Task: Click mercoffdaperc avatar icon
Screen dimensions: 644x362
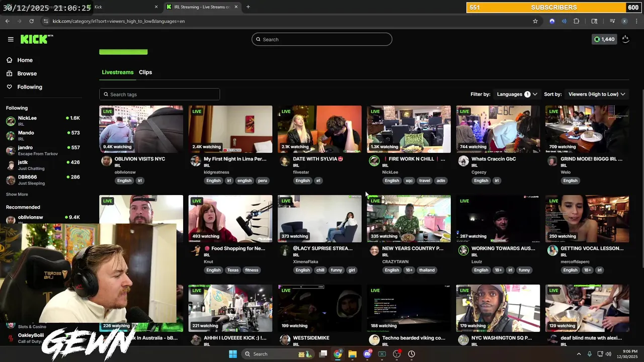Action: [x=552, y=250]
